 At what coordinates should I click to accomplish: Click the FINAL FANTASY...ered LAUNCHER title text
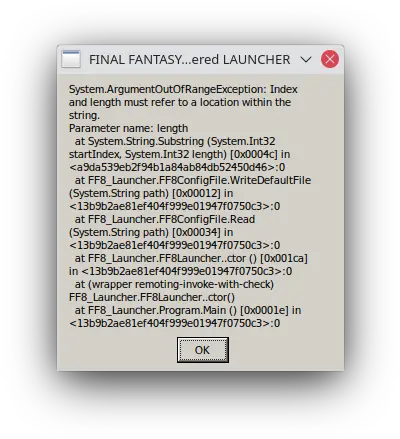(189, 60)
